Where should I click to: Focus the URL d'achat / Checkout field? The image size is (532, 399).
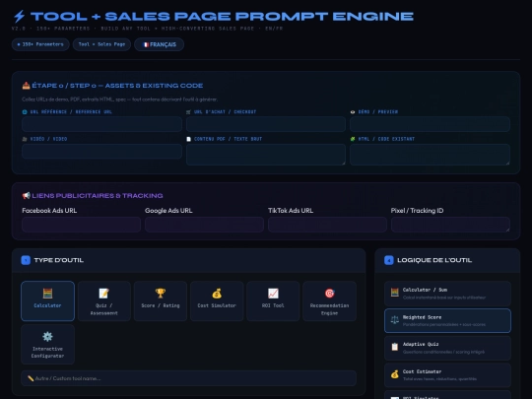point(266,124)
